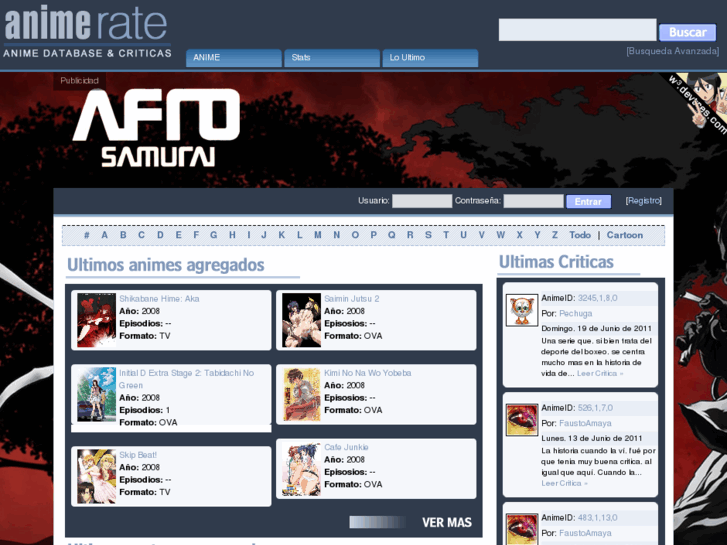
Task: Select the Cartoon filter
Action: coord(625,235)
